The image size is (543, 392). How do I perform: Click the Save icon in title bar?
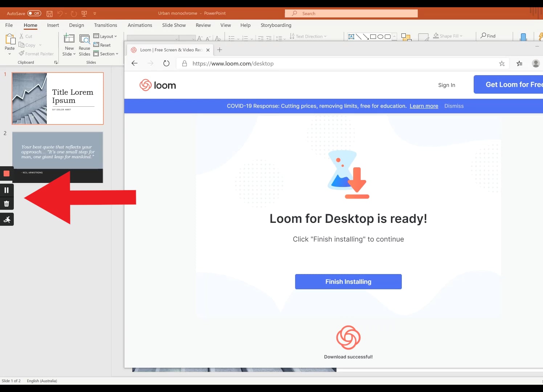click(50, 13)
